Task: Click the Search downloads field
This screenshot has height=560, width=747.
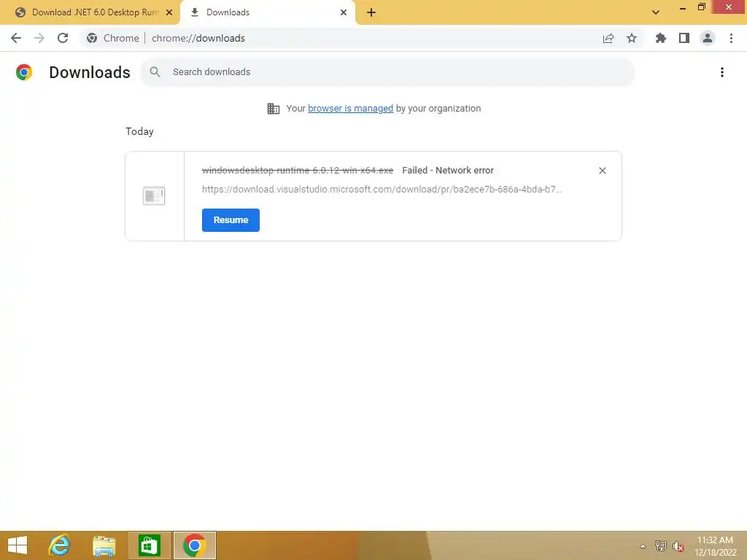Action: [x=387, y=72]
